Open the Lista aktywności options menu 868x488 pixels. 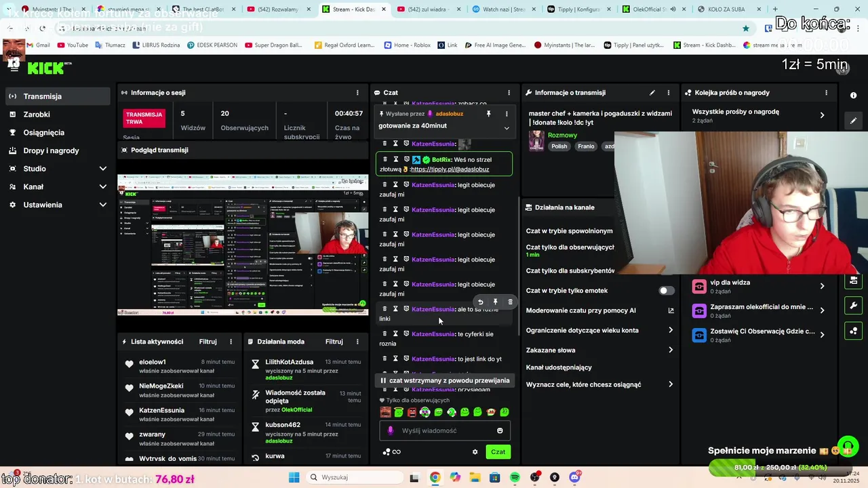pos(231,342)
